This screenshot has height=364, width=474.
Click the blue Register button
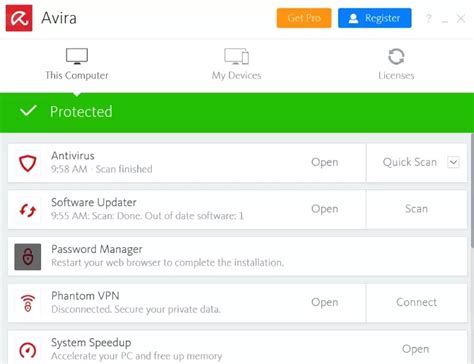[x=375, y=18]
